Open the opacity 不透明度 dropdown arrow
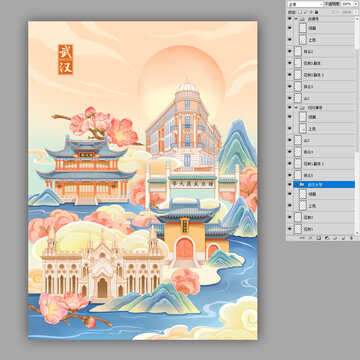The image size is (360, 360). 356,4
